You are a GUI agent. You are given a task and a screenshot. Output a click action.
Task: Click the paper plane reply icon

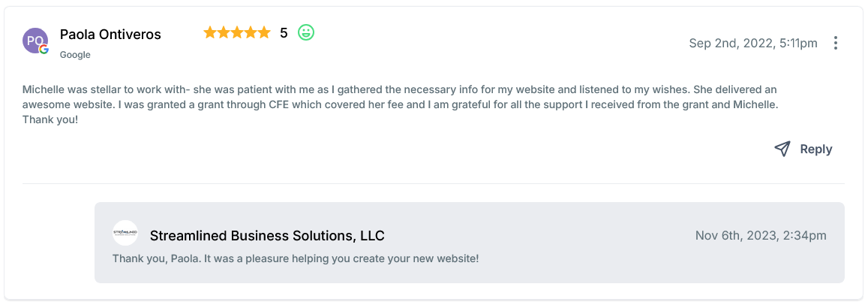[x=782, y=149]
